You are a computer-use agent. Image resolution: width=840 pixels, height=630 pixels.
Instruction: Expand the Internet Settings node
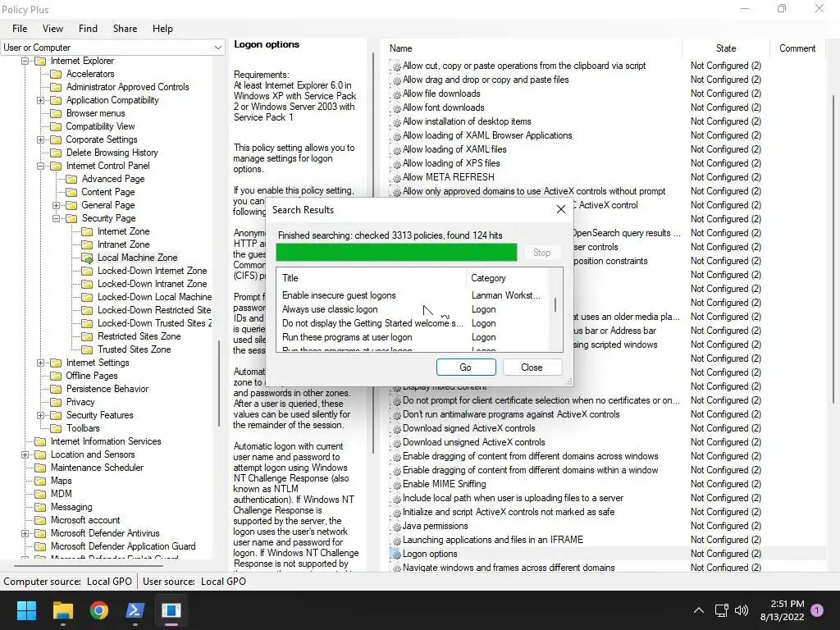[x=40, y=363]
